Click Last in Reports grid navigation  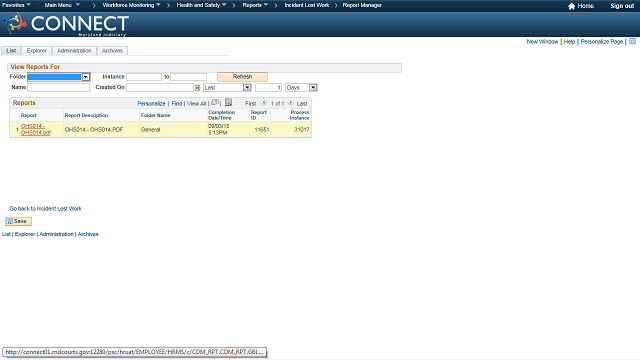click(302, 104)
